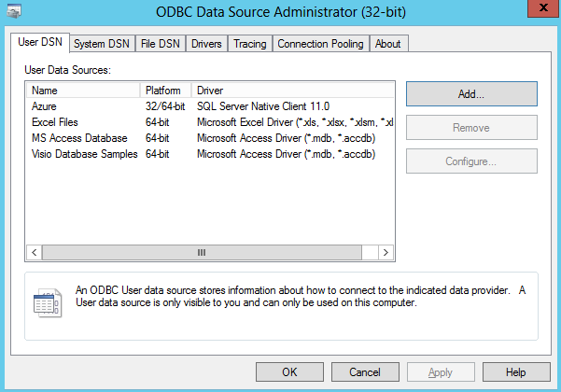This screenshot has width=561, height=392.
Task: Go to the Drivers tab
Action: [206, 44]
